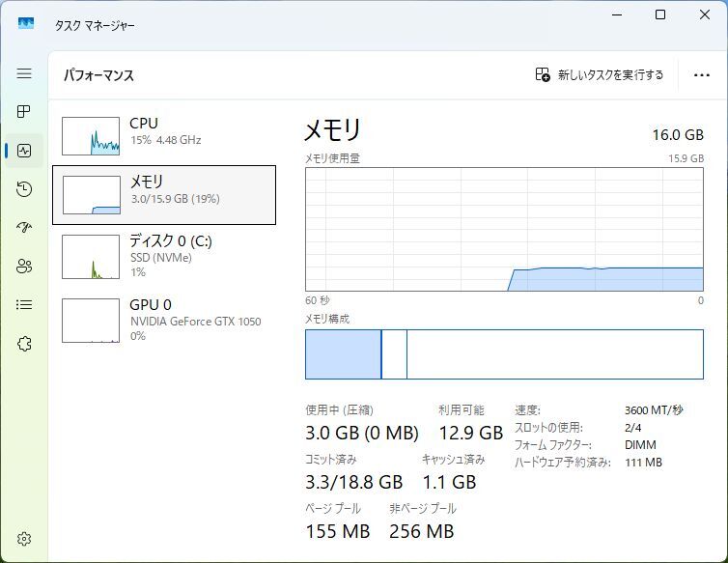Select the メモリ performance item

[164, 194]
